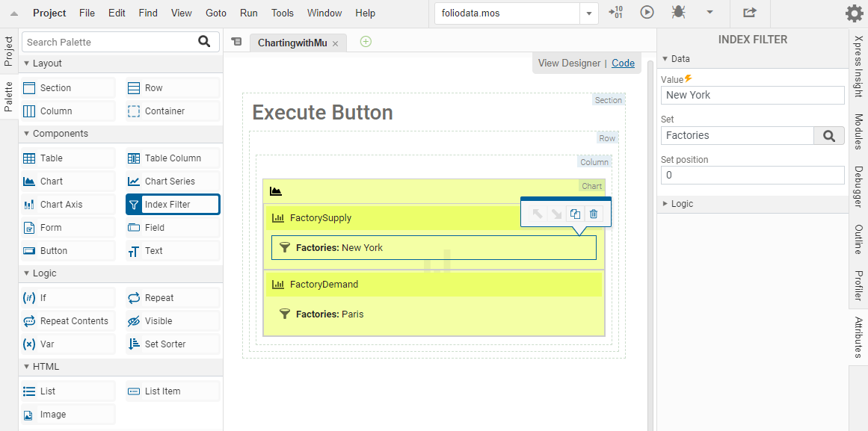Switch to the Debugger side tab
This screenshot has height=431, width=868.
coord(858,187)
